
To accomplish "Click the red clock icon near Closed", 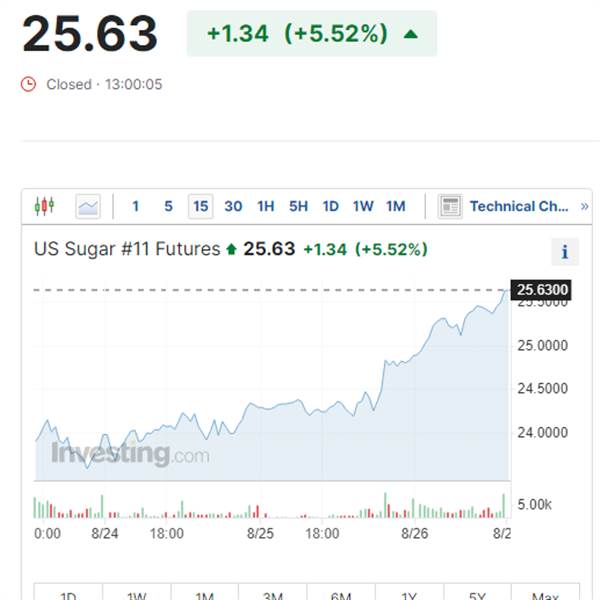I will tap(28, 84).
